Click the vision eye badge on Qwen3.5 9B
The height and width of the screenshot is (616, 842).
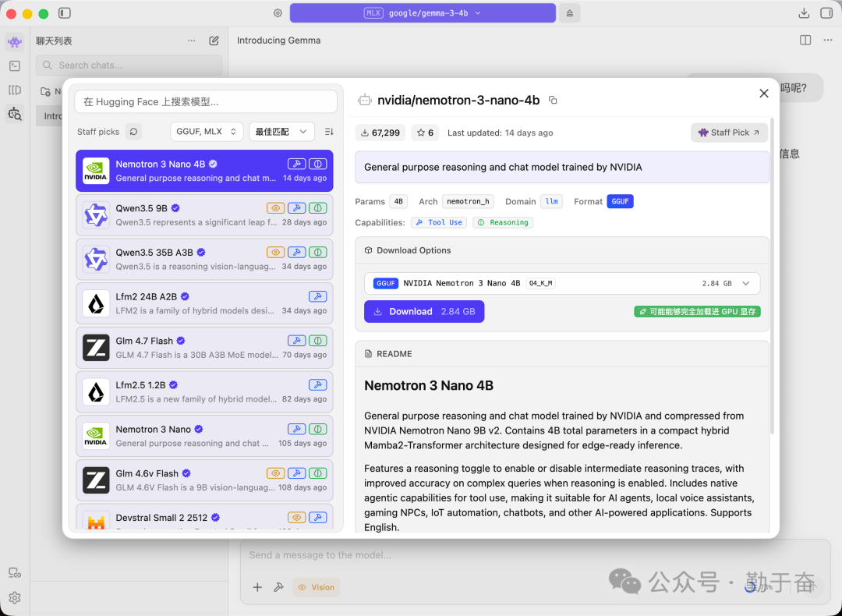[x=275, y=208]
